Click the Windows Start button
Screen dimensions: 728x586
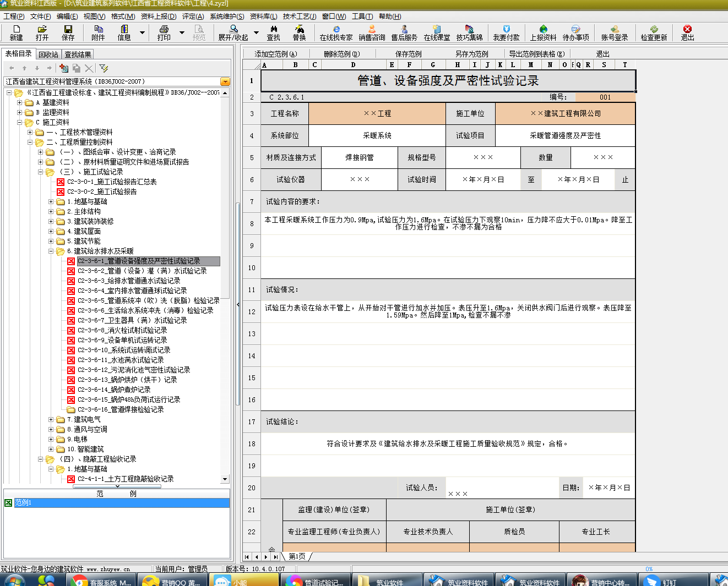tap(15, 580)
